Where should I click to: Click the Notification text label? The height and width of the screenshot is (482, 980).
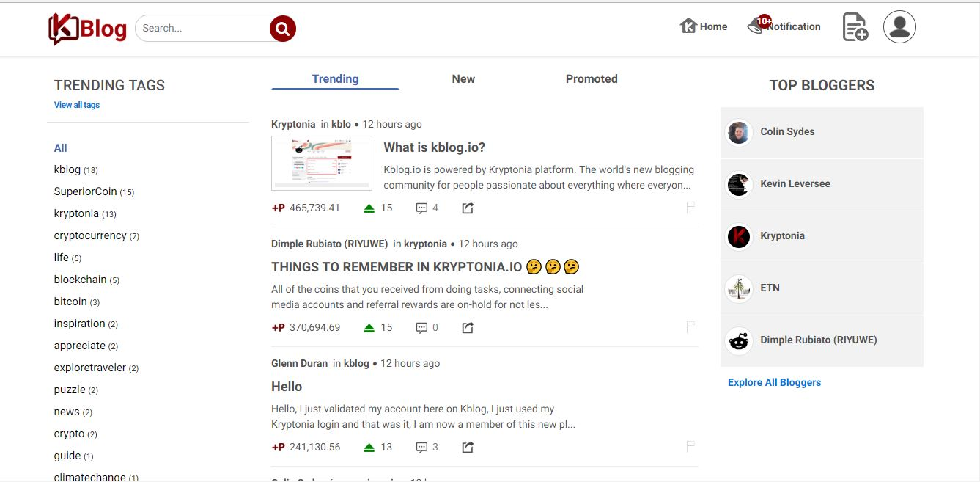pos(795,26)
